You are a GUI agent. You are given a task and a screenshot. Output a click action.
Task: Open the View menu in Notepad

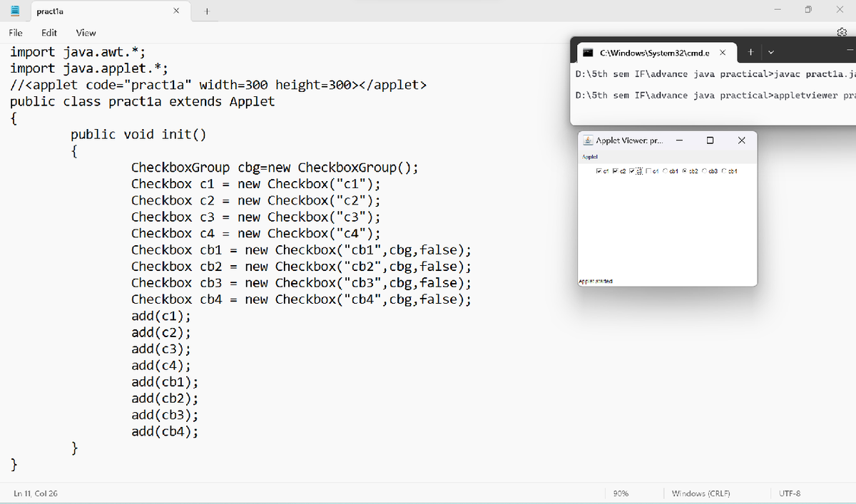pyautogui.click(x=86, y=32)
